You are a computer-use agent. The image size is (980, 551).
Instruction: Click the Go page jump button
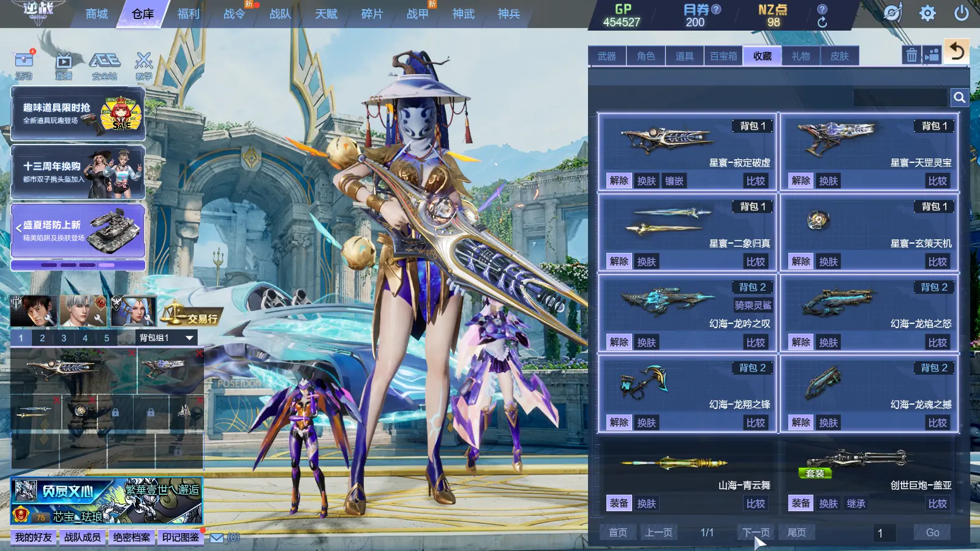coord(932,533)
